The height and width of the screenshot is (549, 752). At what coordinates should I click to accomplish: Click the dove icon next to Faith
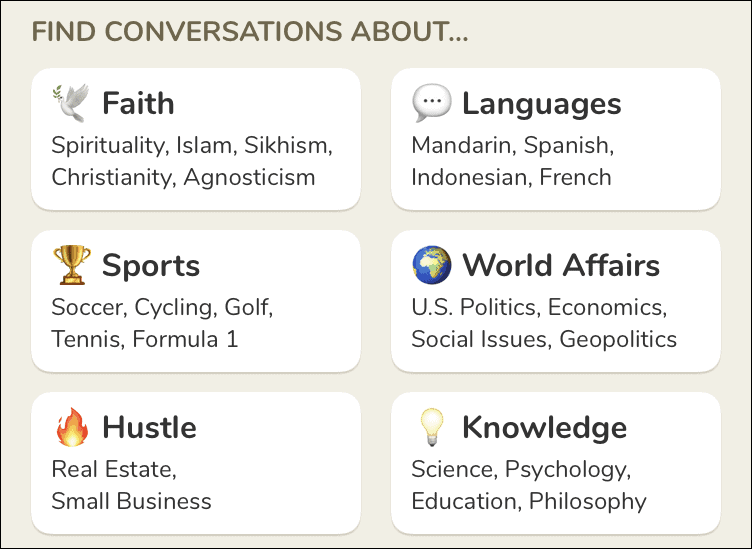tap(71, 103)
